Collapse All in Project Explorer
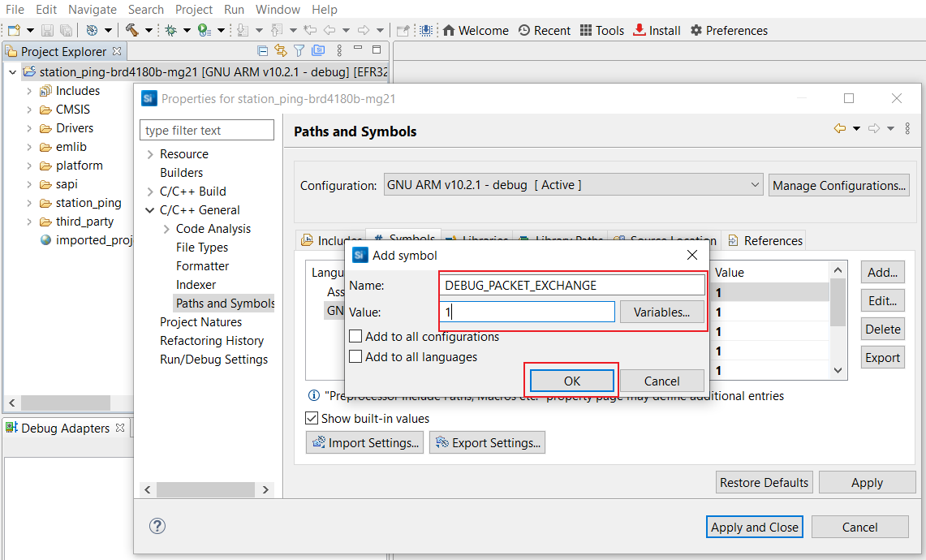Viewport: 926px width, 560px height. [x=261, y=50]
